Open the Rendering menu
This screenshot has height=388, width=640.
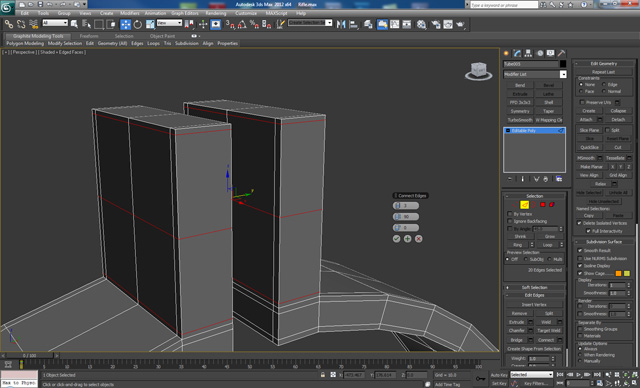[x=216, y=13]
